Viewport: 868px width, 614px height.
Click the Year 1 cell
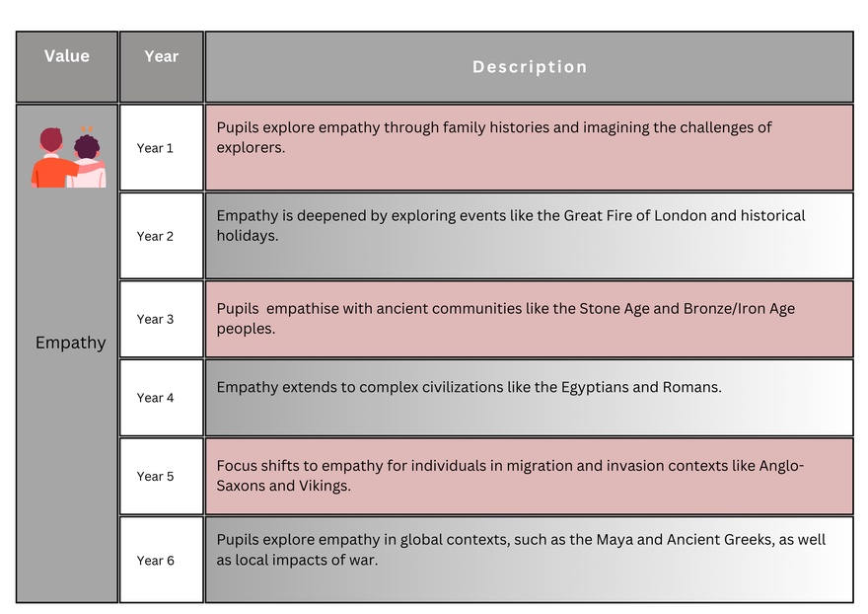[x=155, y=148]
